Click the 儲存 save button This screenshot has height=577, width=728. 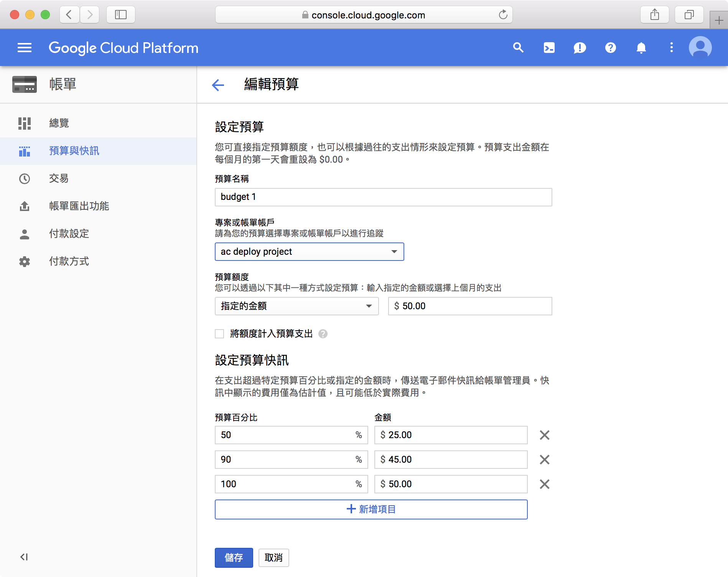point(234,558)
